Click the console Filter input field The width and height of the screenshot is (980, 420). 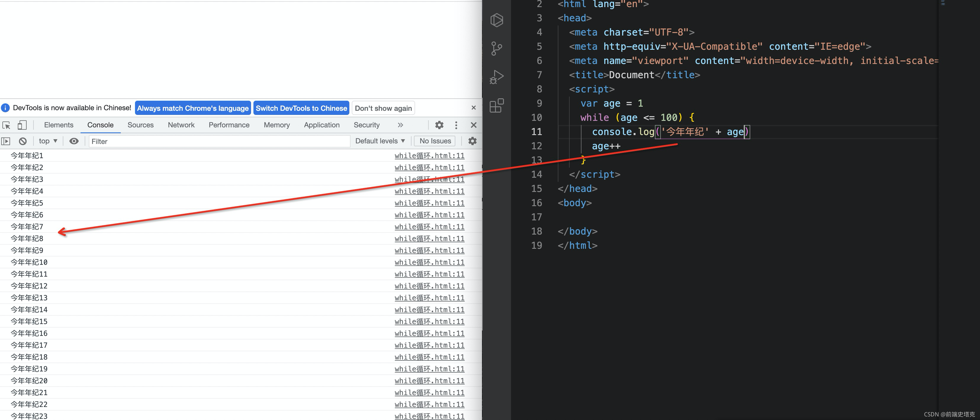[x=219, y=142]
